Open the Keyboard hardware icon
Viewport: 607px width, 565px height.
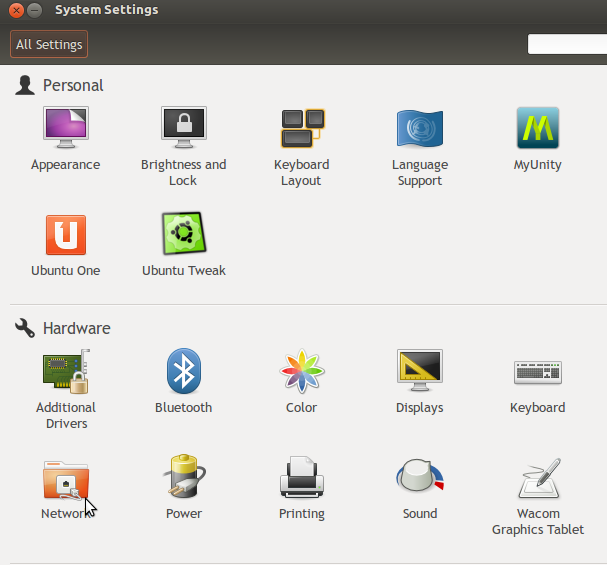[538, 372]
